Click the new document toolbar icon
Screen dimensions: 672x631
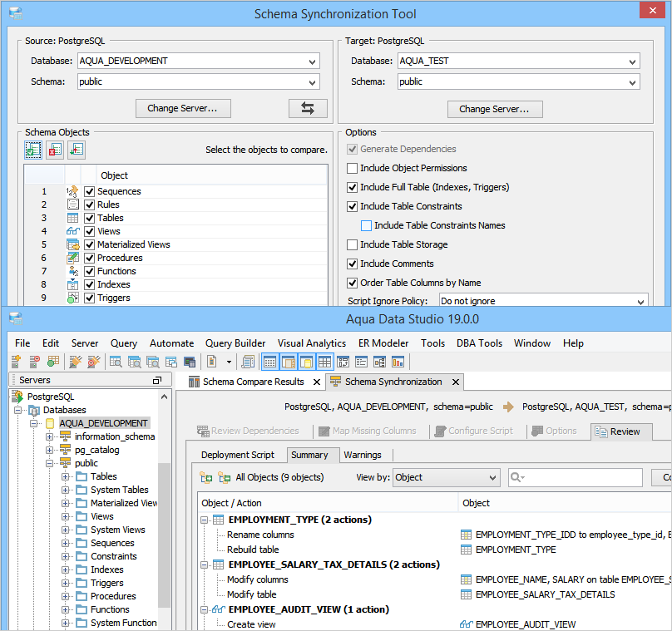tap(212, 362)
